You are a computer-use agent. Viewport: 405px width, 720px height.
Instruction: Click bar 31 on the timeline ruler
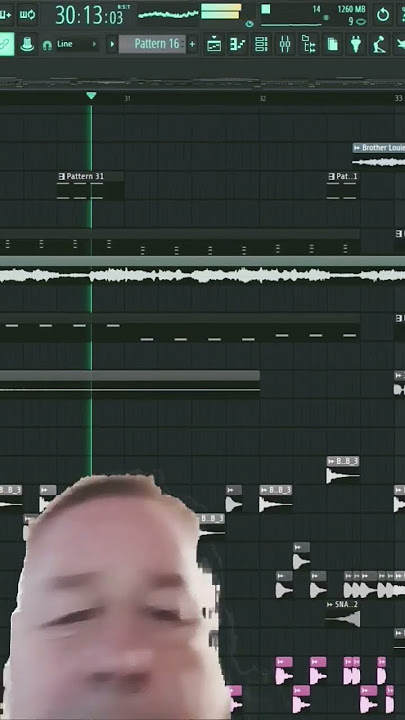127,98
